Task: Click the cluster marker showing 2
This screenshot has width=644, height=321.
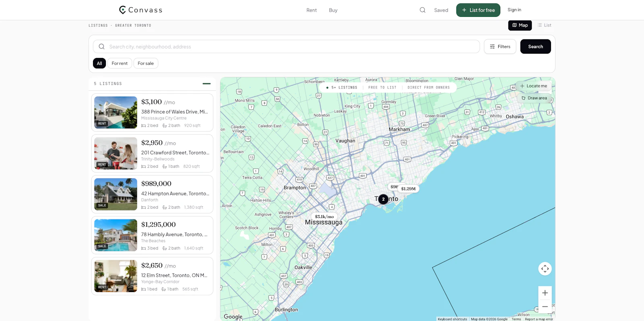Action: point(383,199)
